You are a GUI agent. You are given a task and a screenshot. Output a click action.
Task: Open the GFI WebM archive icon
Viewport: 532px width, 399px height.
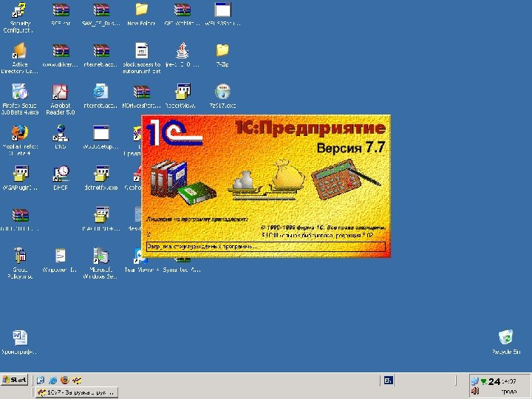pyautogui.click(x=183, y=10)
